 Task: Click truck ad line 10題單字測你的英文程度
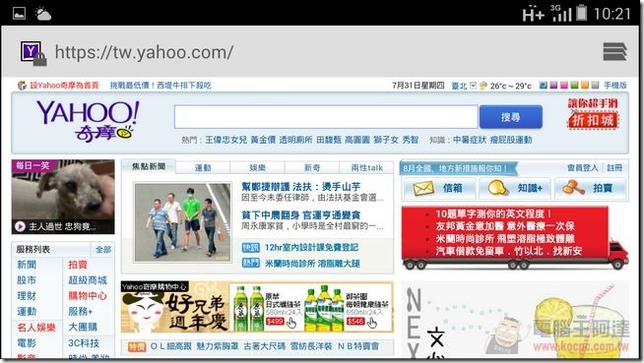point(493,214)
